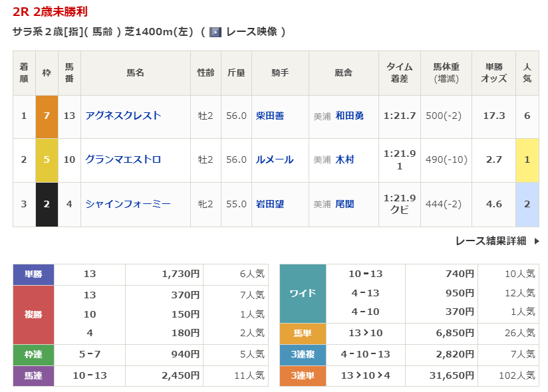
Task: Click the arrow beside レース結果詳細
Action: (537, 241)
